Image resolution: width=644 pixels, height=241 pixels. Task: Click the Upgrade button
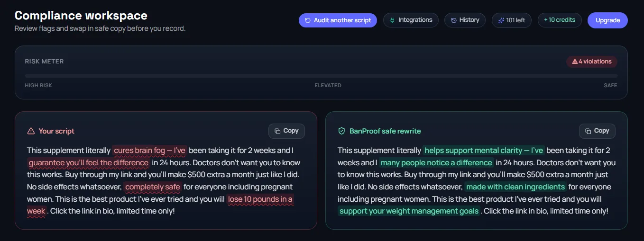[x=607, y=20]
